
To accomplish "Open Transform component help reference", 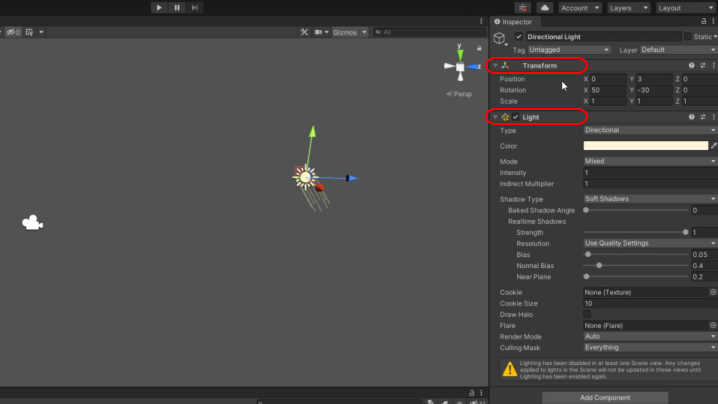I will click(x=691, y=66).
